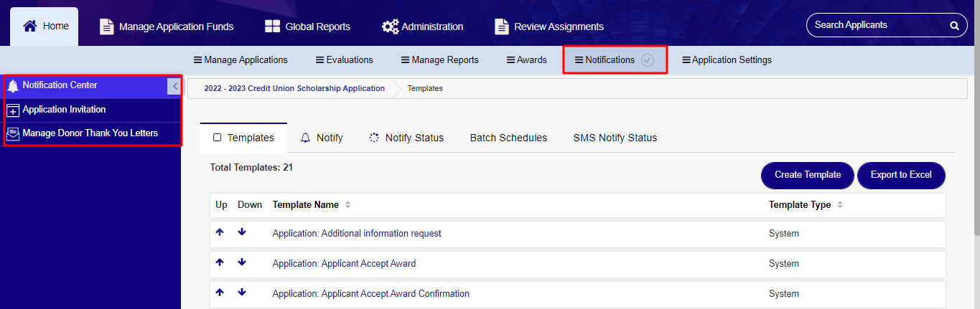Click the Global Reports grid icon
The width and height of the screenshot is (980, 309).
tap(272, 27)
